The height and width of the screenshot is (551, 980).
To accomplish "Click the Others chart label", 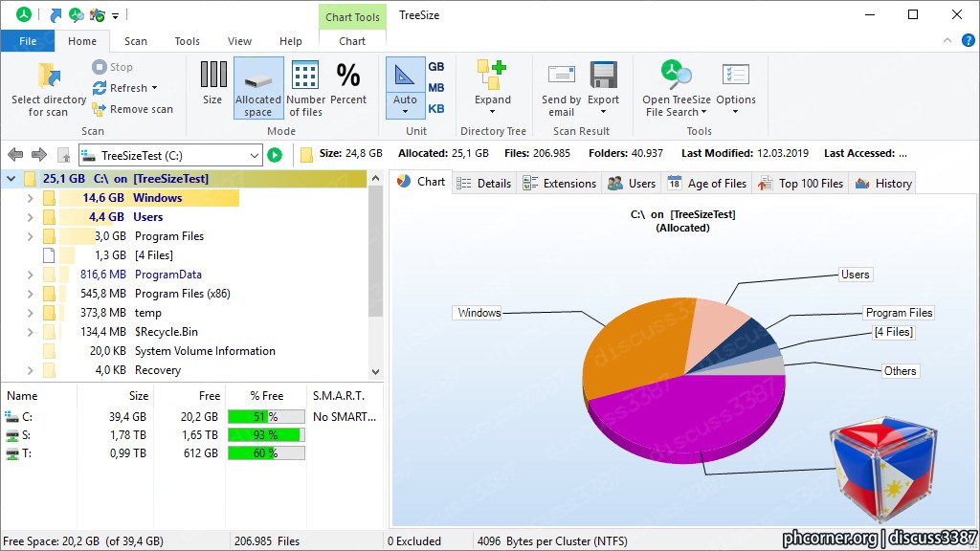I will [900, 371].
